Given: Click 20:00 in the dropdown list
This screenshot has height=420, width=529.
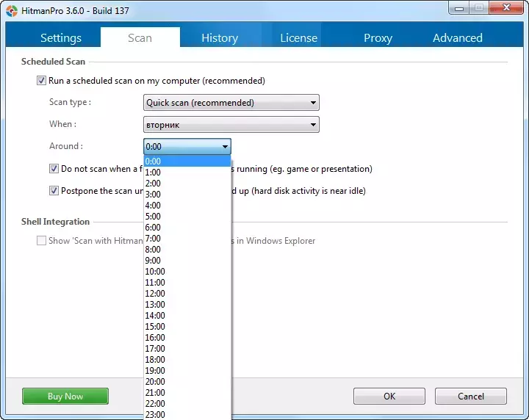Looking at the screenshot, I should (x=187, y=382).
